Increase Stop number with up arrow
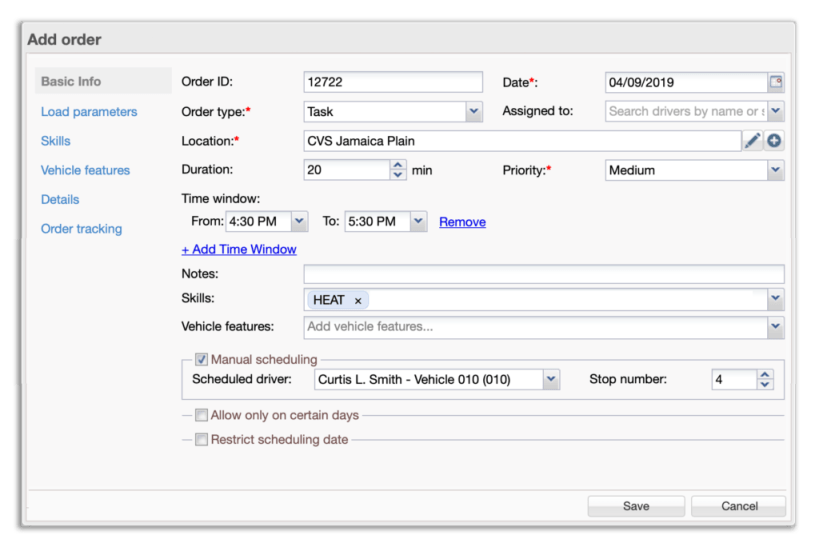The height and width of the screenshot is (555, 819). 765,374
